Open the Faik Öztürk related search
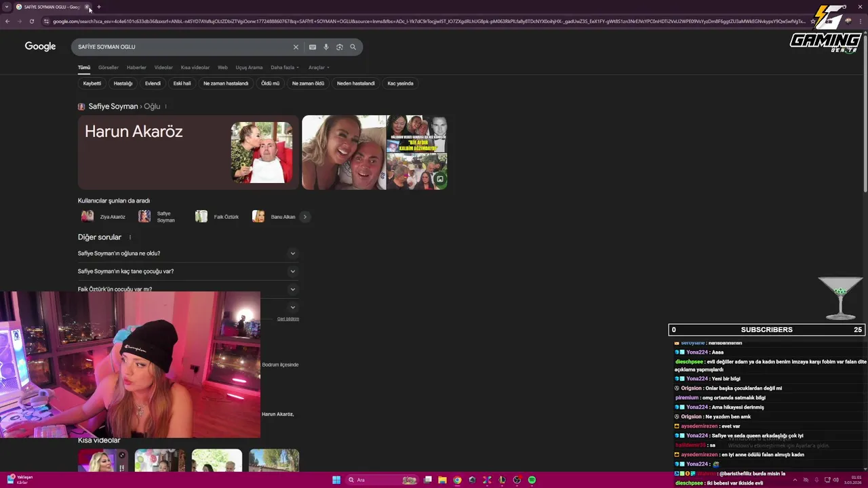 coord(218,217)
